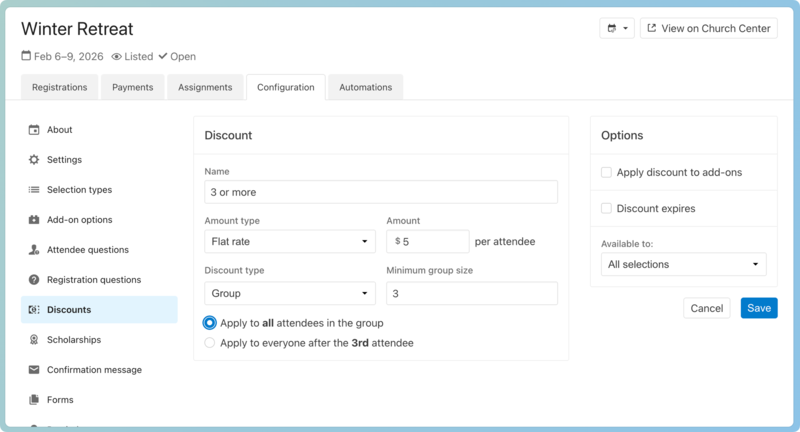The height and width of the screenshot is (432, 800).
Task: Click the Minimum group size field
Action: point(471,293)
